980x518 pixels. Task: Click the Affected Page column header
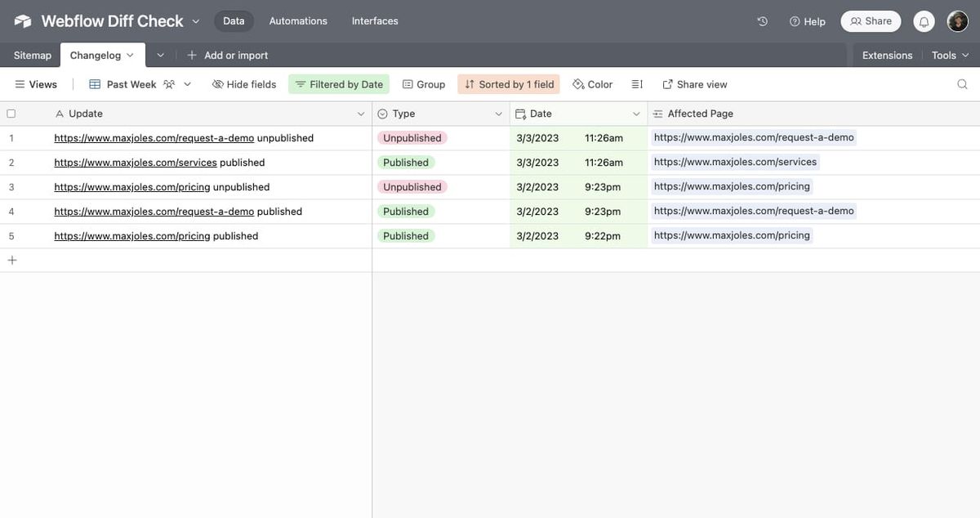coord(813,114)
